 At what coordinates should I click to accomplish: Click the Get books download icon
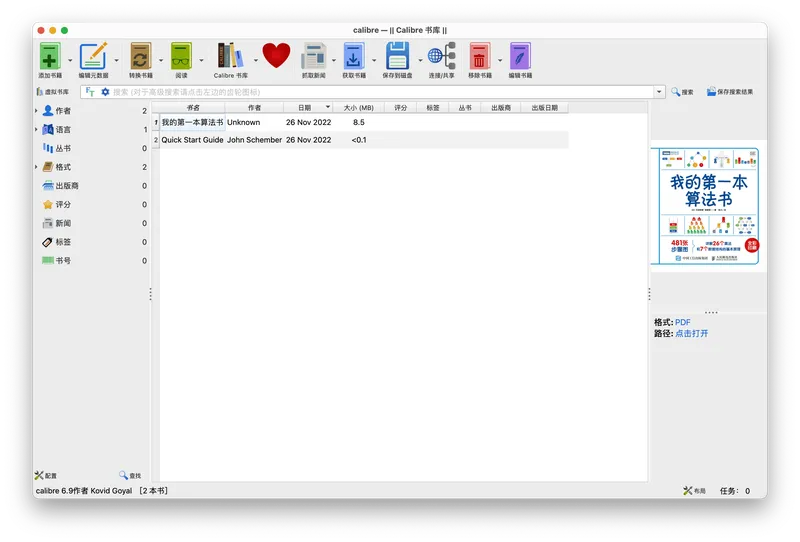click(353, 56)
